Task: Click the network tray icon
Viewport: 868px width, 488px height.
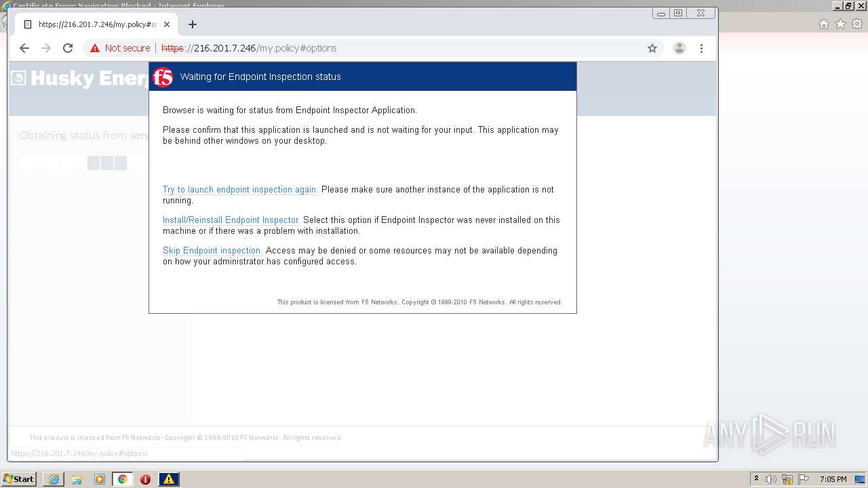Action: [x=787, y=479]
